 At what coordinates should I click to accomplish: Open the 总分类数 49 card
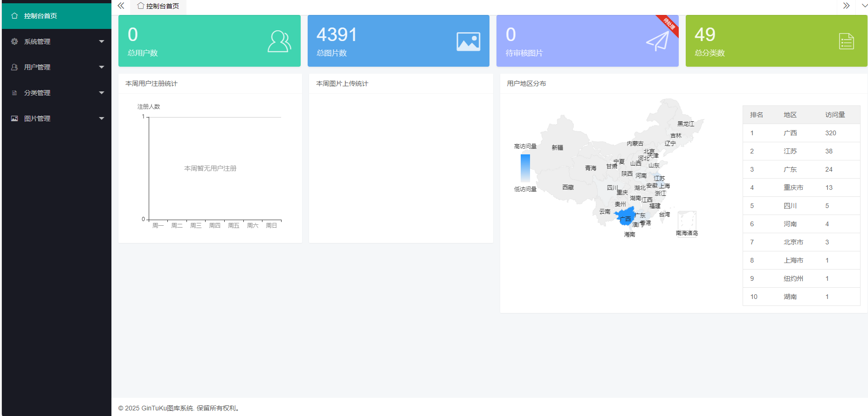click(x=777, y=41)
